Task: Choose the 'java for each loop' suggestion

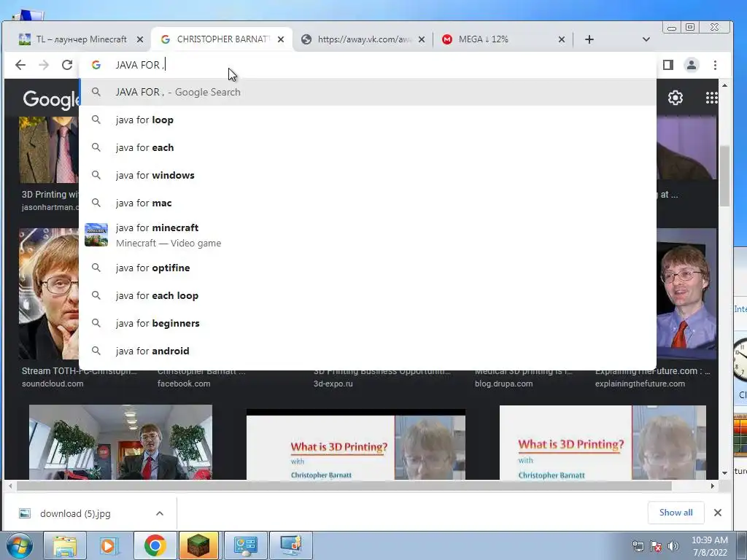Action: pyautogui.click(x=368, y=296)
